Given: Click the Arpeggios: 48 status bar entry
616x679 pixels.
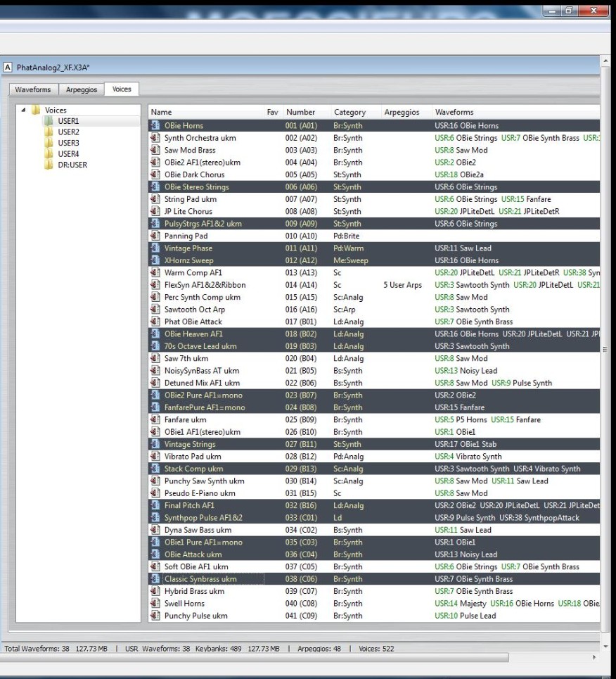Looking at the screenshot, I should pyautogui.click(x=319, y=649).
